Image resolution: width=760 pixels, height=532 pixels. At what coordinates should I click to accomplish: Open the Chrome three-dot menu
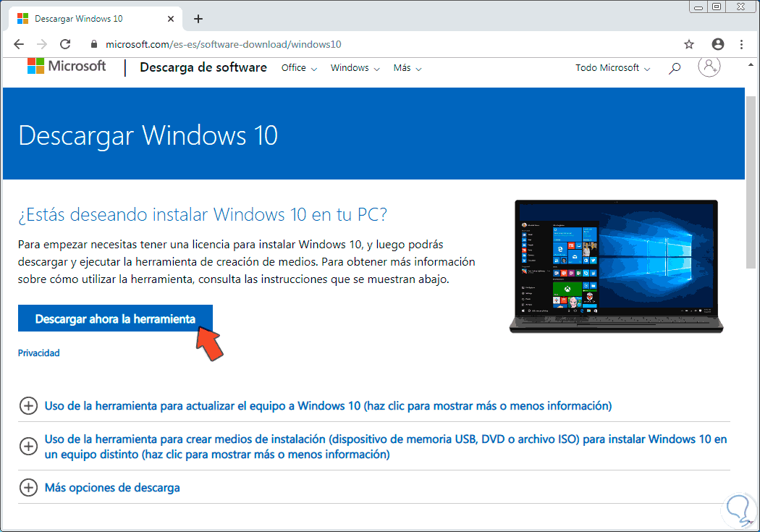[742, 45]
